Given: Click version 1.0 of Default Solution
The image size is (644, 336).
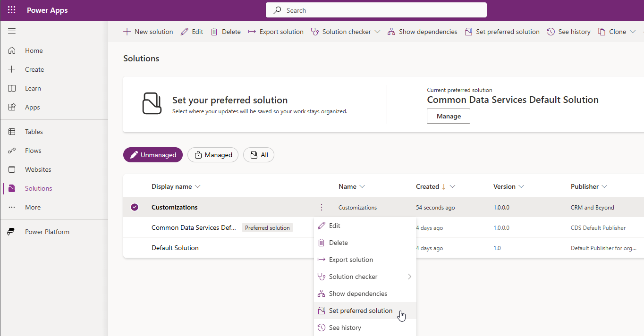Looking at the screenshot, I should tap(497, 248).
